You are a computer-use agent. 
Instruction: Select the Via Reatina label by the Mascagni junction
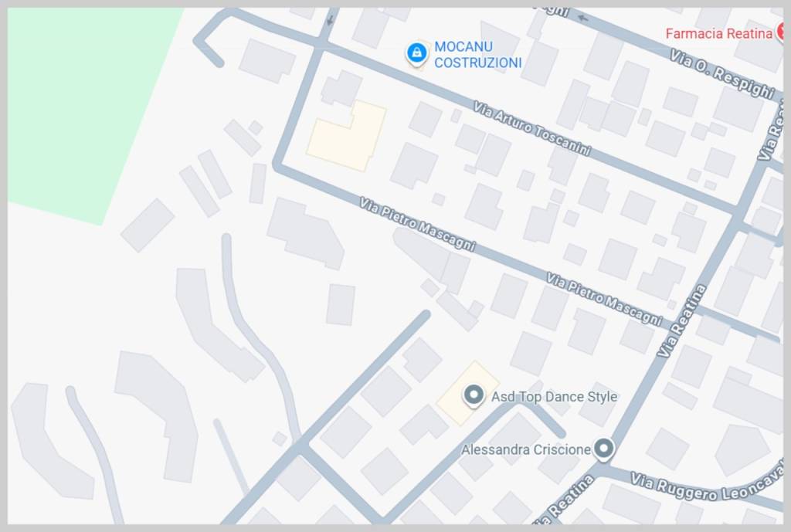point(681,320)
